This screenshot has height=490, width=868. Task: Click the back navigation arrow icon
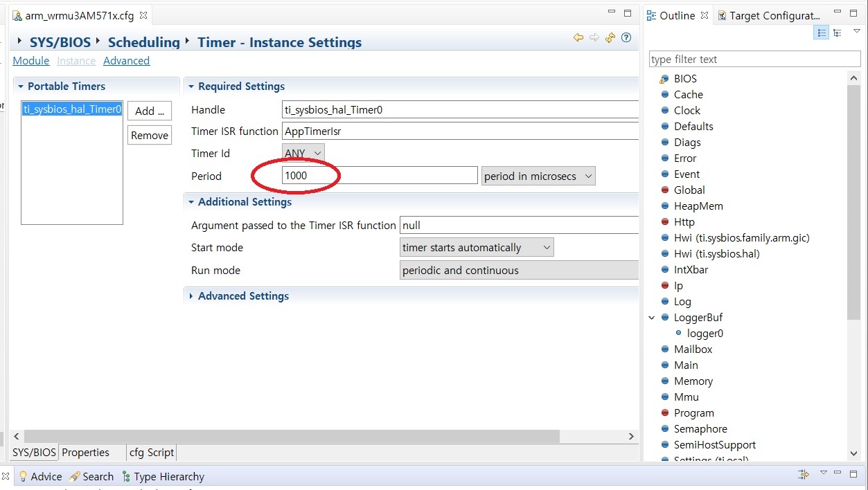[x=578, y=38]
